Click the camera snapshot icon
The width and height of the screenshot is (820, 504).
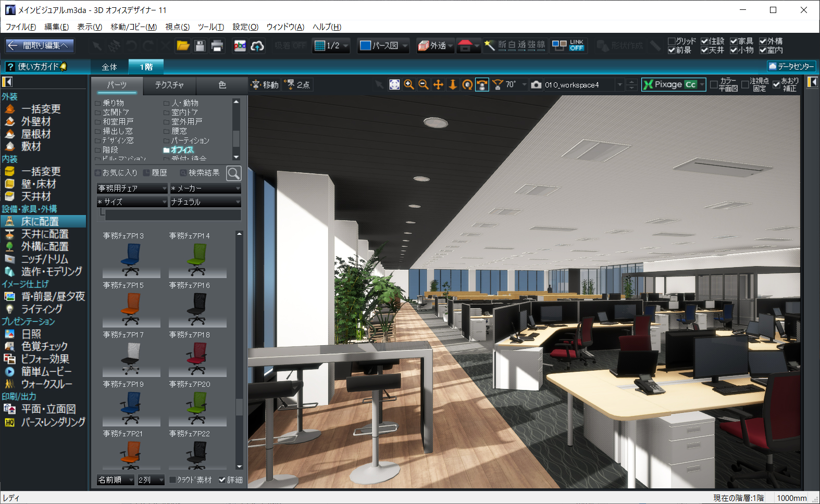pyautogui.click(x=536, y=85)
